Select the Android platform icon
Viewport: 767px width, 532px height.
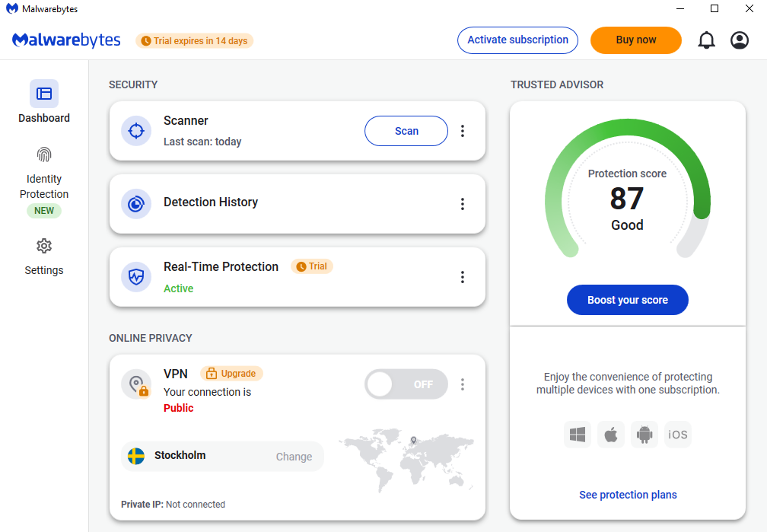[644, 434]
